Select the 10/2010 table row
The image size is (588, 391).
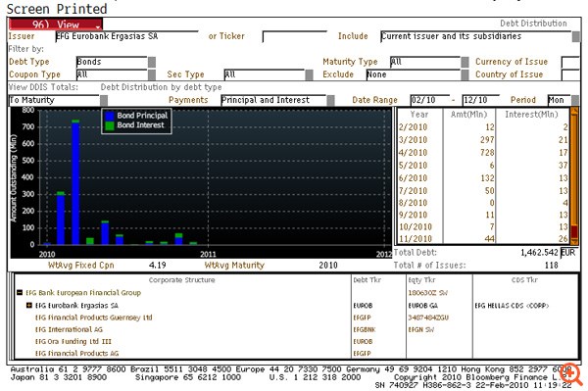coord(483,226)
